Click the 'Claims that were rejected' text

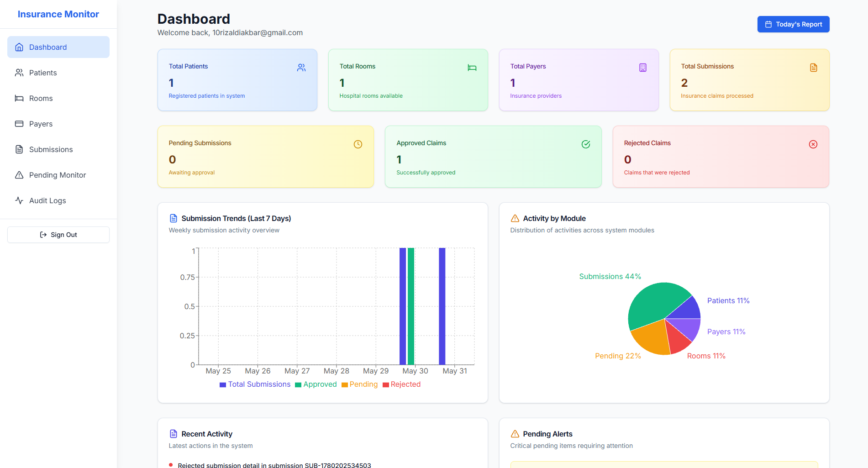pyautogui.click(x=657, y=173)
